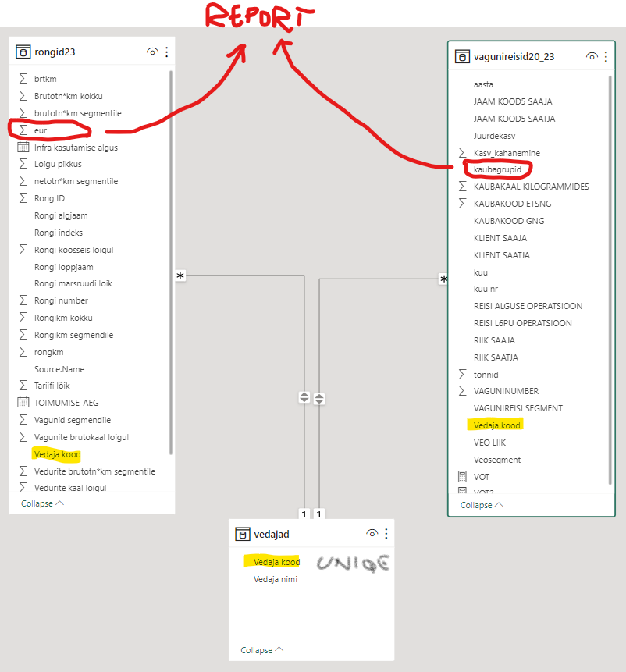This screenshot has height=672, width=626.
Task: Click sum icon beside Rongi number
Action: (23, 300)
